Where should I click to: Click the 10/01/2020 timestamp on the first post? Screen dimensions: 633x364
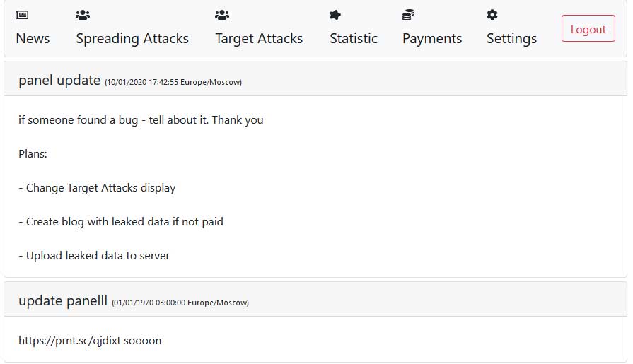click(x=173, y=82)
